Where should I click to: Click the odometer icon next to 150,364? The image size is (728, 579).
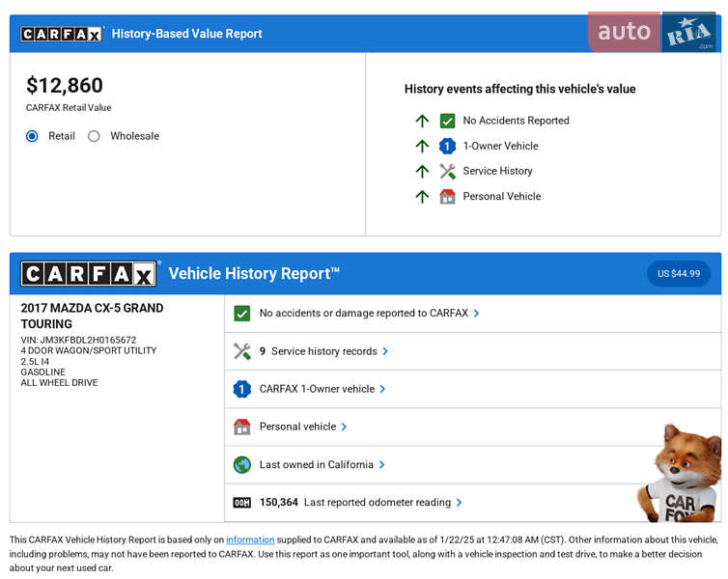(242, 503)
